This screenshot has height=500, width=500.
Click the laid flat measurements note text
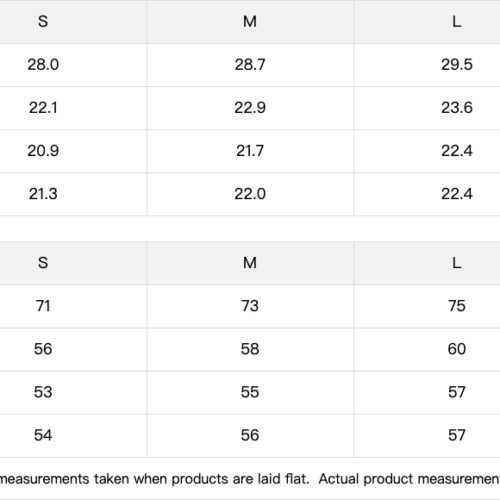click(x=250, y=479)
